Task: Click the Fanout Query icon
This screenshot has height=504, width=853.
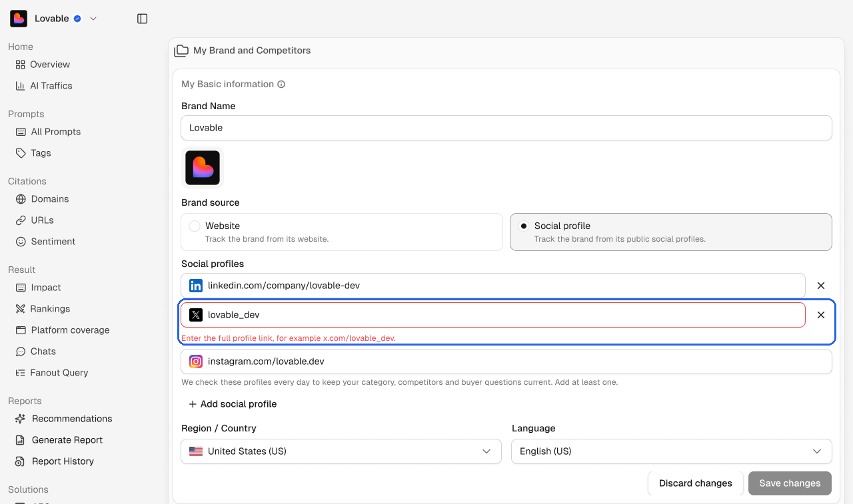Action: [x=20, y=373]
